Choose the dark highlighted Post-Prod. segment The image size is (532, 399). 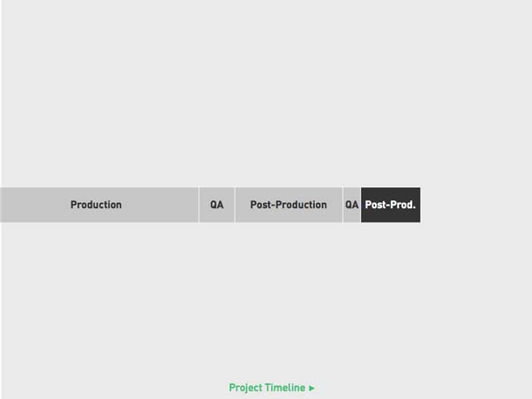pyautogui.click(x=391, y=205)
